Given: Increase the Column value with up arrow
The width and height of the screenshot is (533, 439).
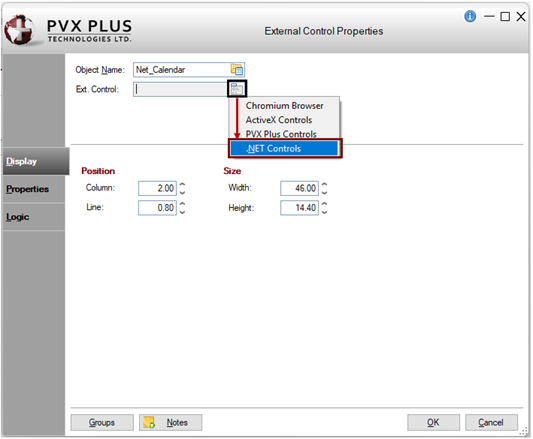Looking at the screenshot, I should 182,184.
